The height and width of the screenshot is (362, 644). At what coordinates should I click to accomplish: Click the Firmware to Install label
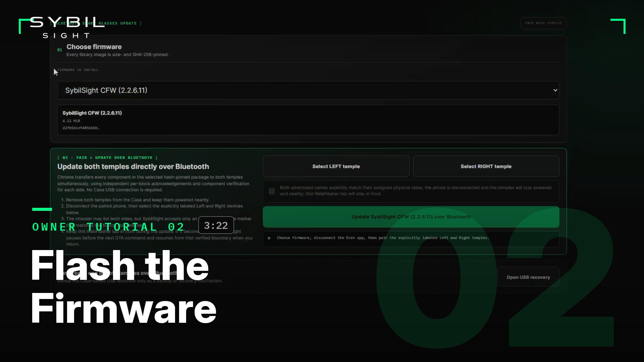pos(78,70)
